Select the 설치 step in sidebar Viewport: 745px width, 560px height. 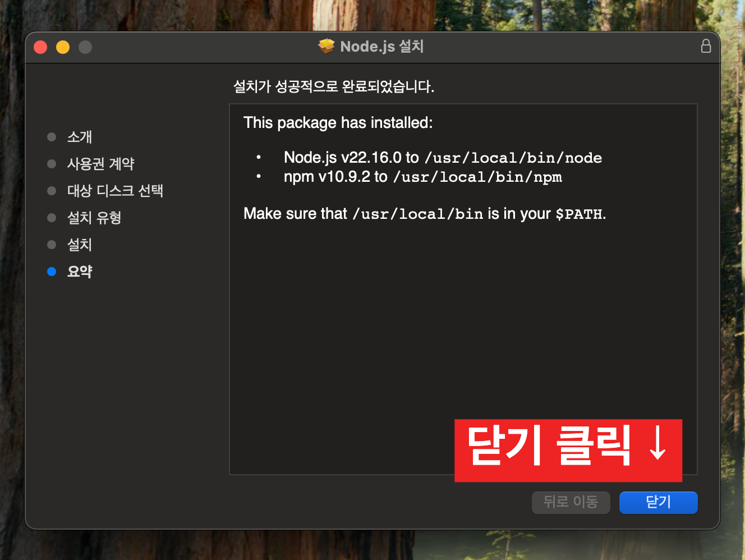tap(80, 245)
